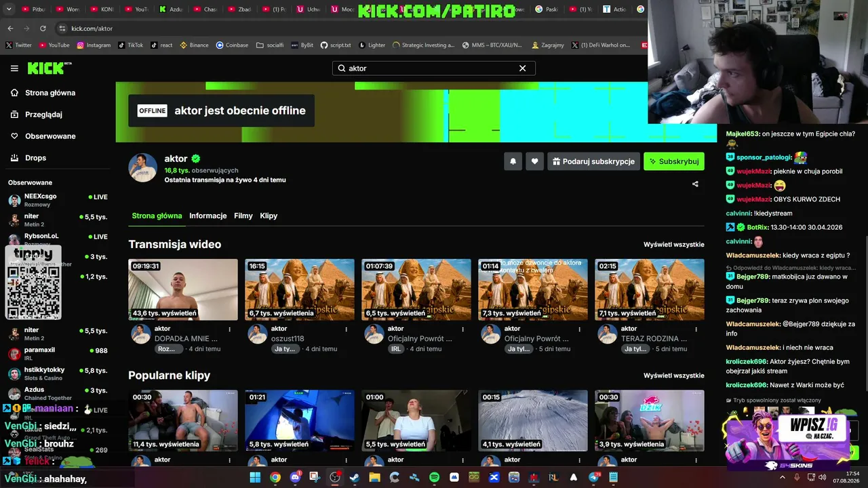The width and height of the screenshot is (868, 488).
Task: Click Podaruj subskrypcje button
Action: [x=593, y=161]
